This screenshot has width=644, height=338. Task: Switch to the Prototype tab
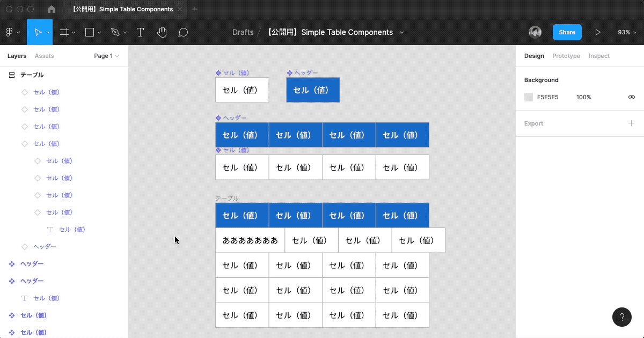566,56
